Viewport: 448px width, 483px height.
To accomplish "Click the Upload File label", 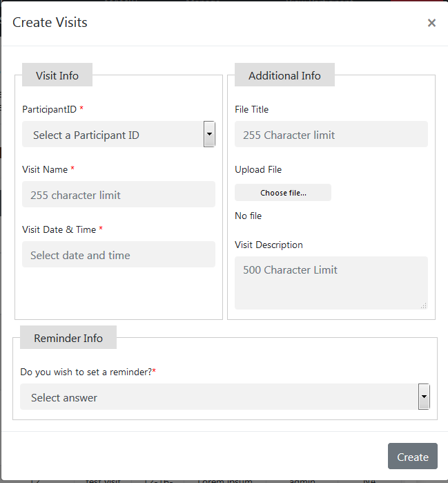I will pyautogui.click(x=258, y=169).
